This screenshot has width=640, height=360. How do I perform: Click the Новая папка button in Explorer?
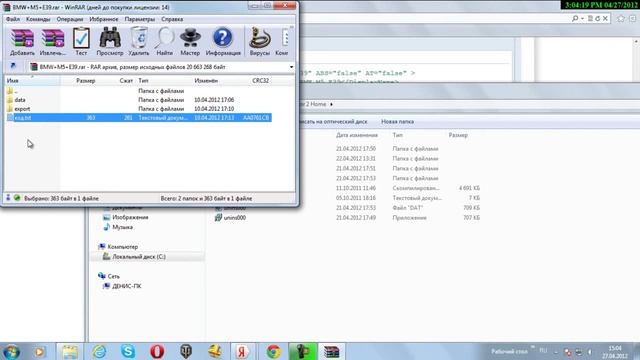pos(397,122)
